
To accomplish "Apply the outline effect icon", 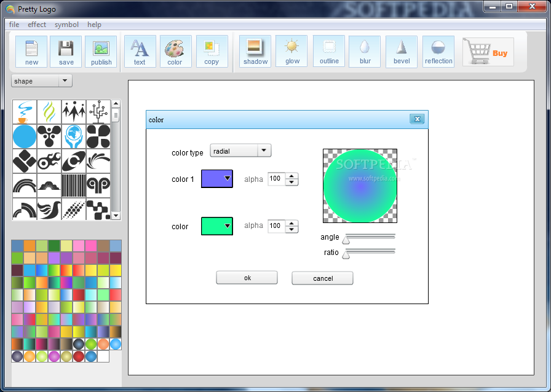I will click(329, 51).
